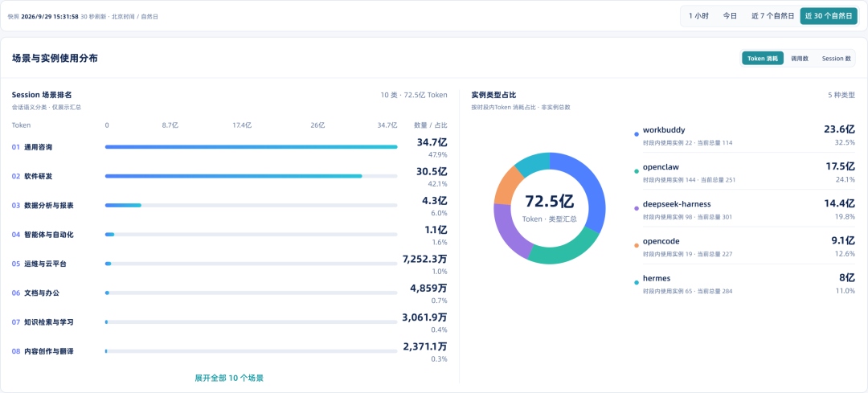Click the 8亿 hermes total

click(x=847, y=278)
